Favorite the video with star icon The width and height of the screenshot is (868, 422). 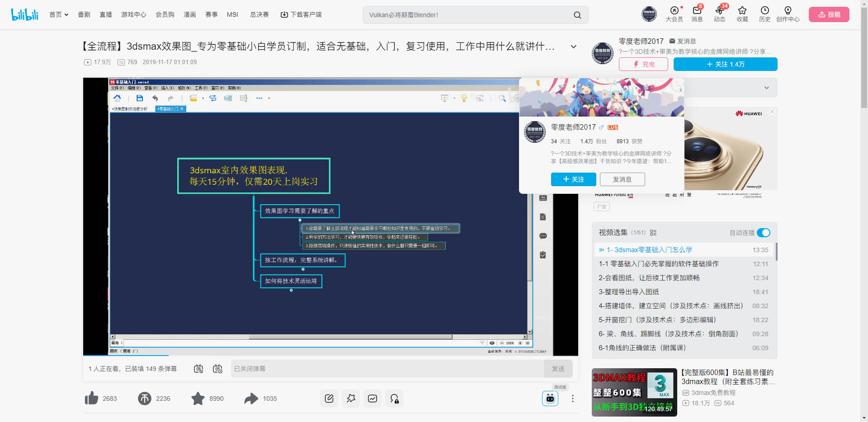[x=198, y=398]
